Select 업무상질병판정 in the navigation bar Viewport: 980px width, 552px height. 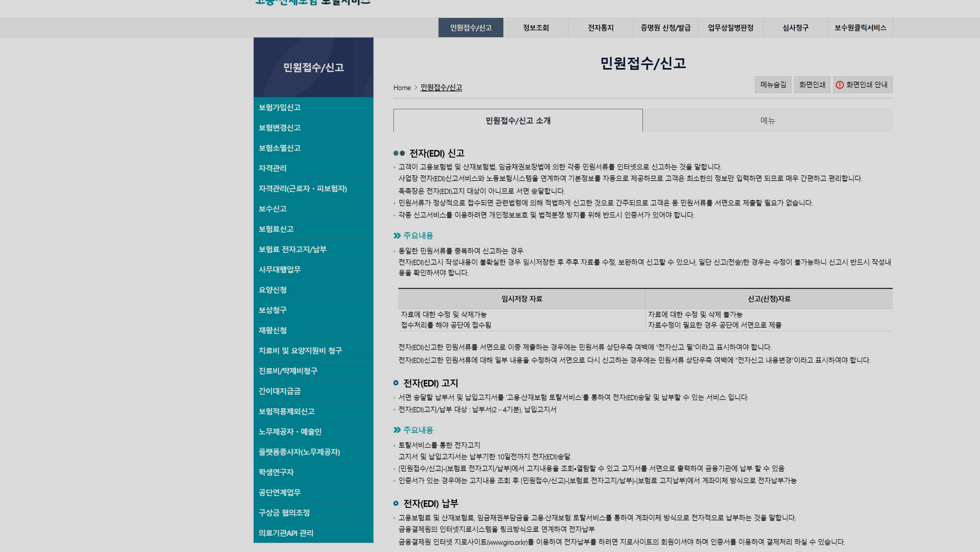pyautogui.click(x=730, y=28)
